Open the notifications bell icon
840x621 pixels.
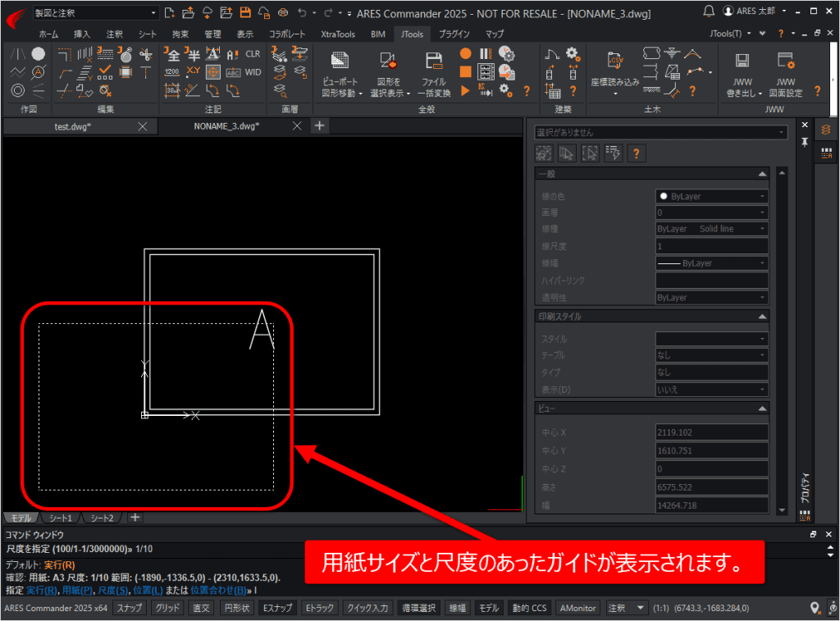point(708,11)
